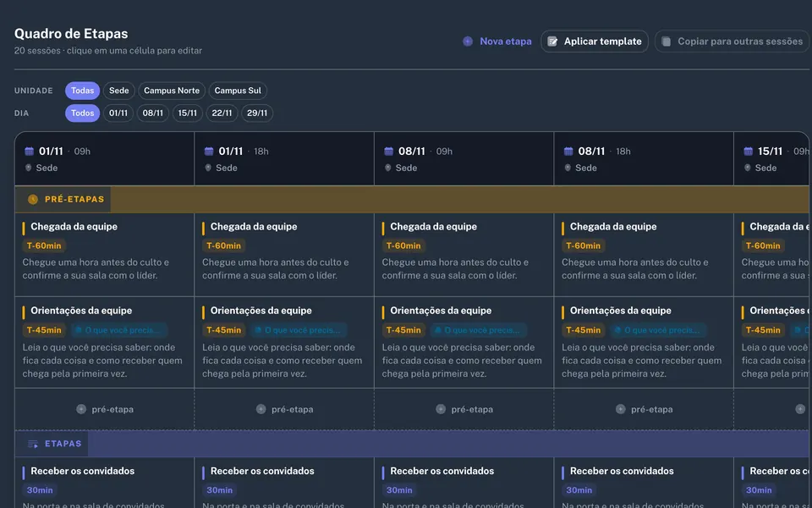This screenshot has width=812, height=508.
Task: Click the document icon in the 08/11 09h 'O que você precis...' chip
Action: 437,330
